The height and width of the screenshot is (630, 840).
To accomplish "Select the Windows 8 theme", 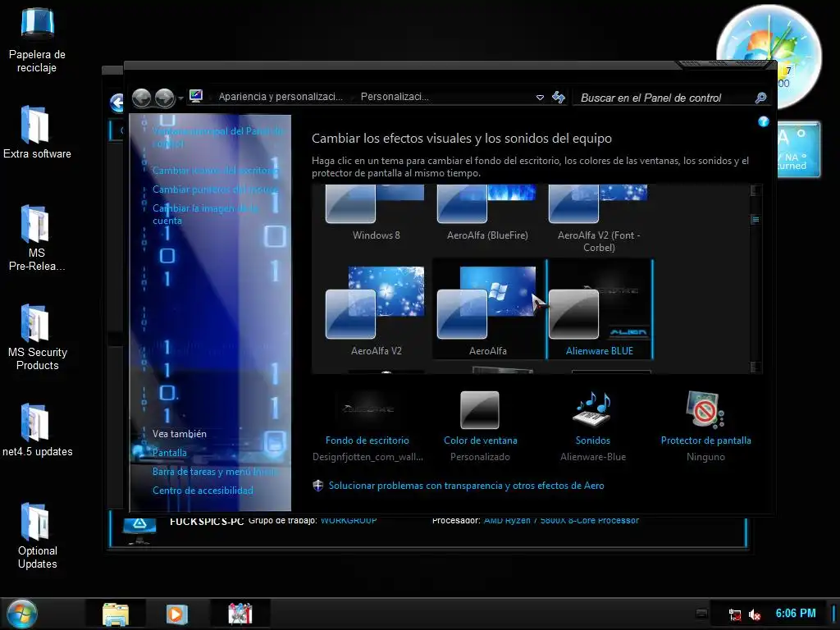I will 376,213.
